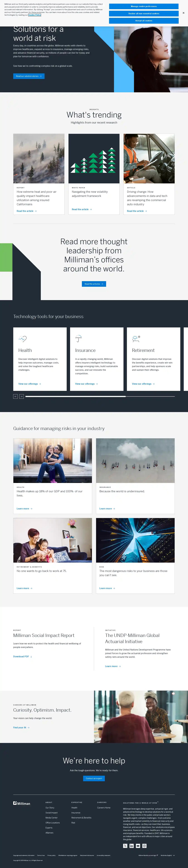The height and width of the screenshot is (868, 188).
Task: Open the wildfire forest report thumbnail
Action: 39,158
